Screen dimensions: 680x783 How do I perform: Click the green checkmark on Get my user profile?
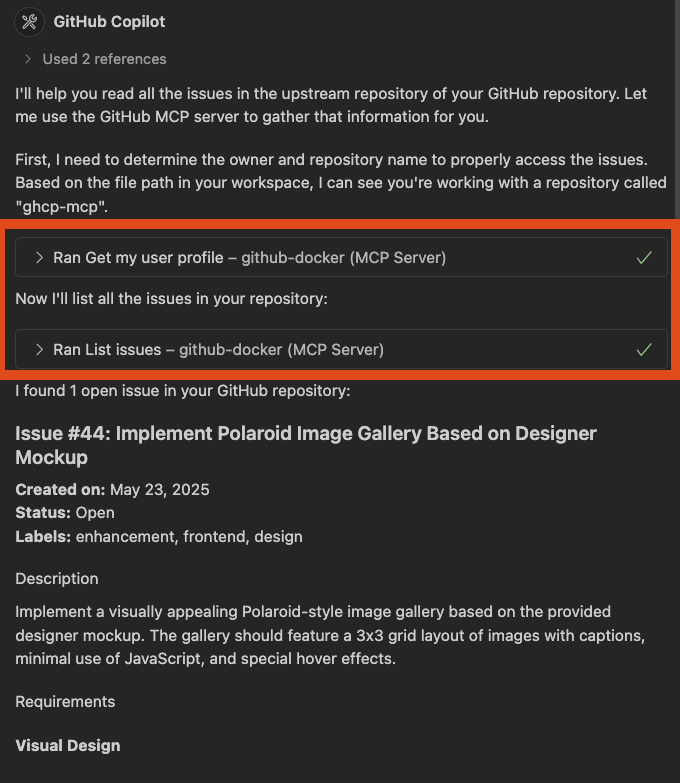tap(644, 258)
